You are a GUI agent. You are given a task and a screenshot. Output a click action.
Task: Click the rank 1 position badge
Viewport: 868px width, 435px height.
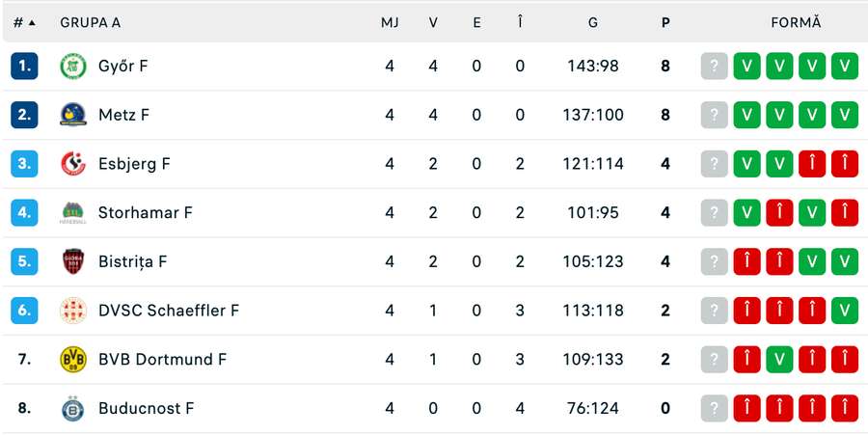[24, 67]
